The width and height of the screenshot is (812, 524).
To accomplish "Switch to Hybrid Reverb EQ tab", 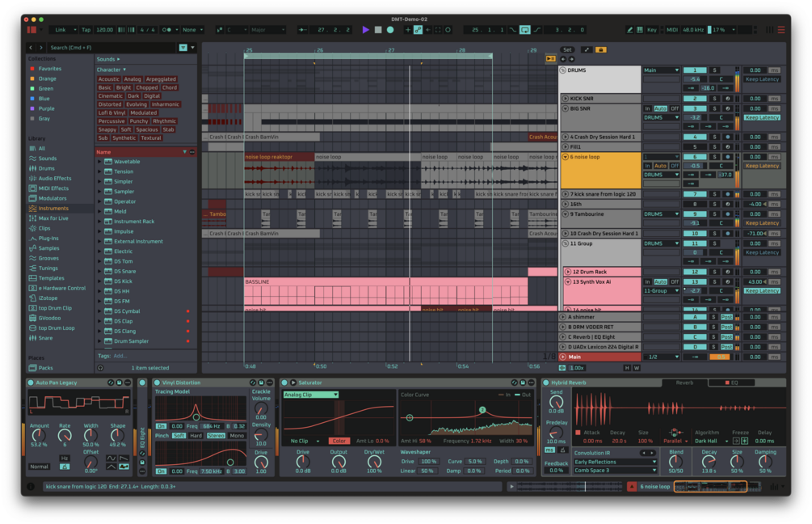I will pos(732,383).
